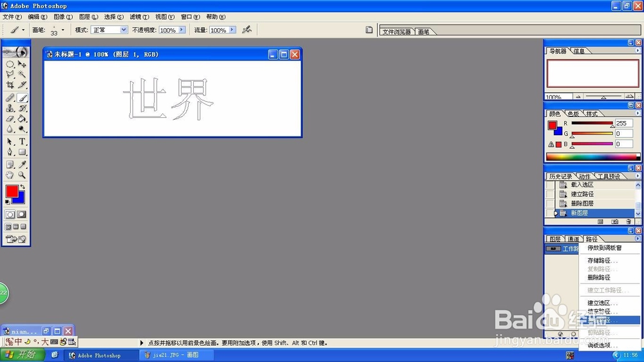
Task: Switch to the 通道 tab
Action: (x=573, y=239)
